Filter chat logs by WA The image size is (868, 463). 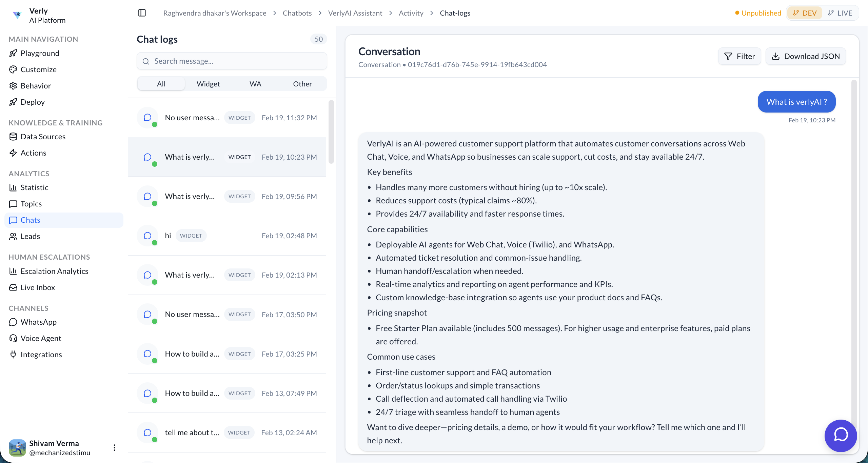point(255,84)
